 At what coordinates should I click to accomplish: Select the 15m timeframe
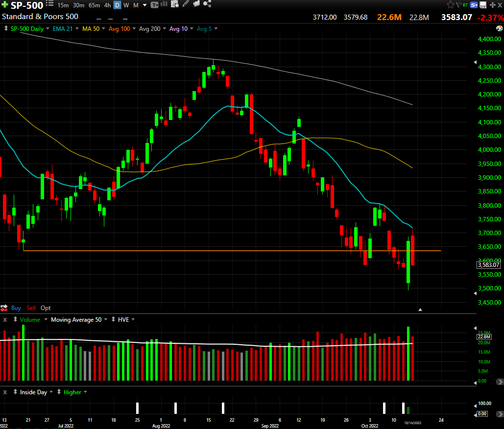pos(63,5)
